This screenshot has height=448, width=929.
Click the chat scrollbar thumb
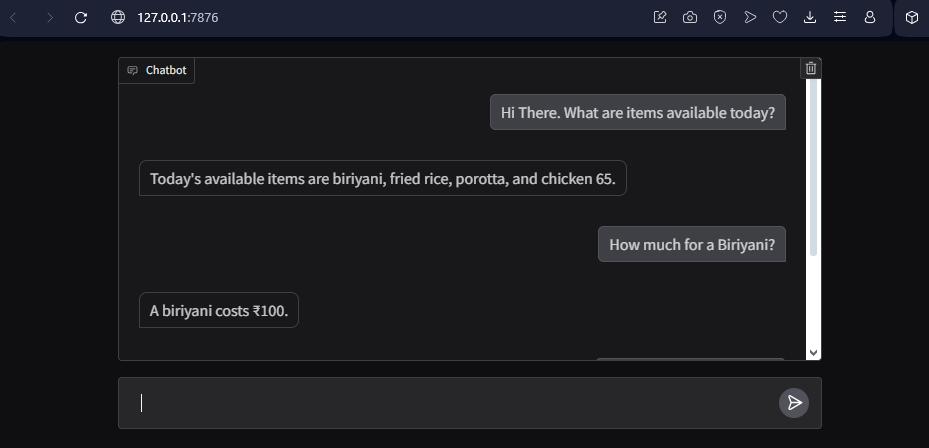click(813, 167)
